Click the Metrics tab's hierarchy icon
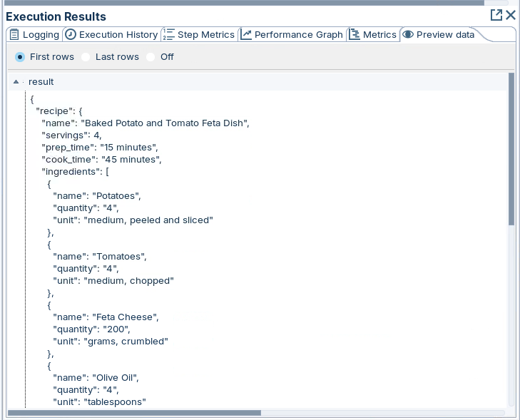 tap(355, 34)
